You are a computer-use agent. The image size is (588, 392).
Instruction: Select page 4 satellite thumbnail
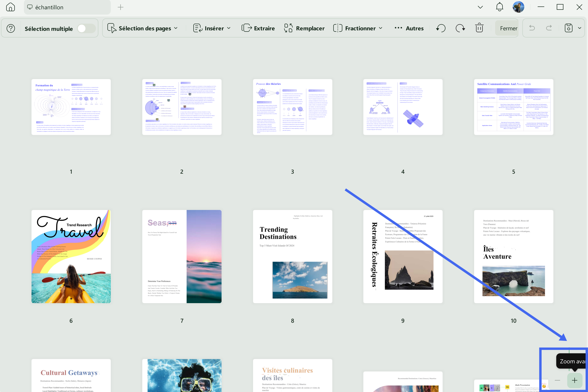[403, 107]
